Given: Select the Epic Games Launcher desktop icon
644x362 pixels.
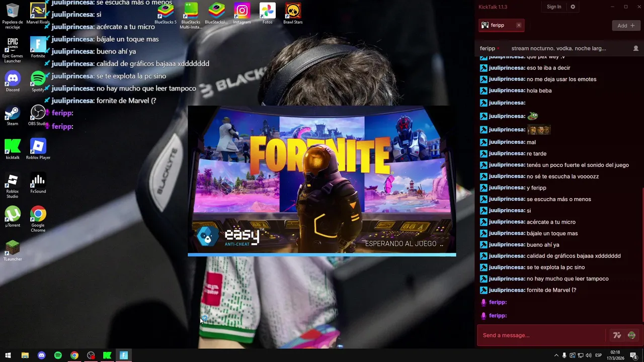Looking at the screenshot, I should tap(13, 50).
